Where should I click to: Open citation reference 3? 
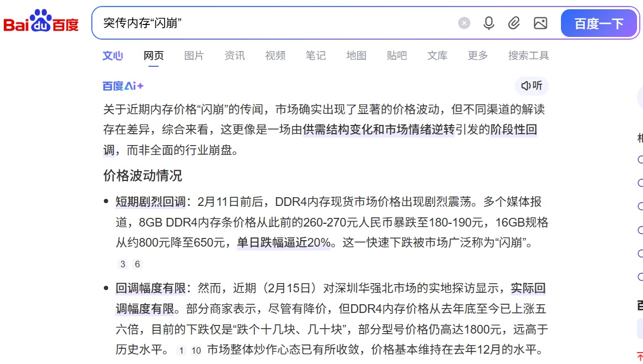point(123,265)
